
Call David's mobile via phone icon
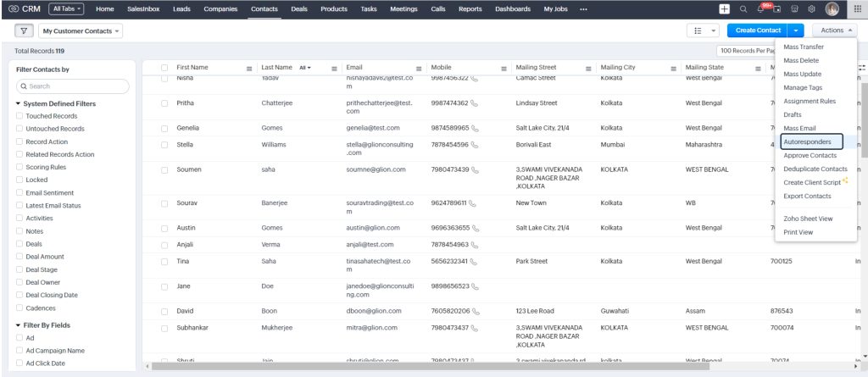pos(476,312)
